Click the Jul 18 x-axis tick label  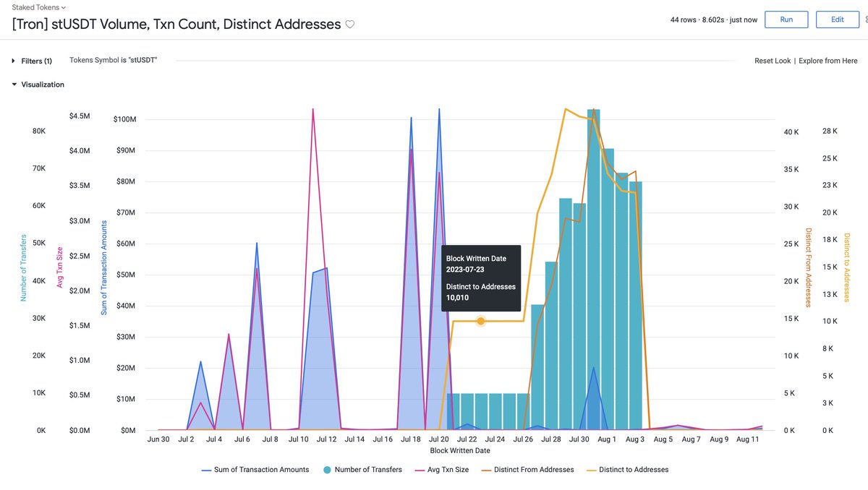pos(411,439)
